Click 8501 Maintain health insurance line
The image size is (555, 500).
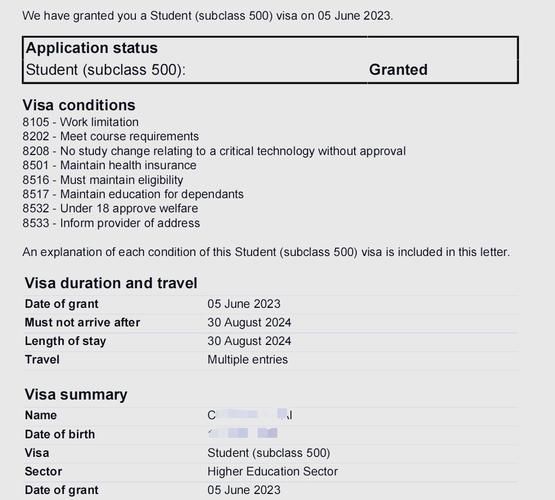click(x=109, y=165)
